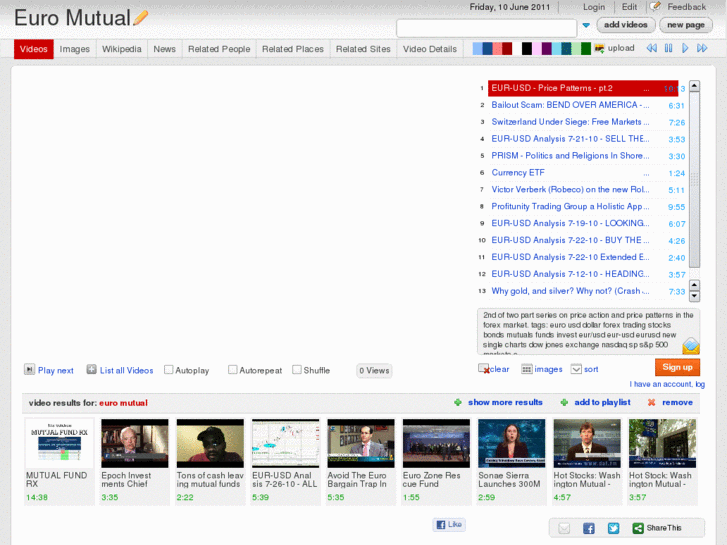Expand the sort dropdown
Screen dimensions: 727x545
coord(576,369)
